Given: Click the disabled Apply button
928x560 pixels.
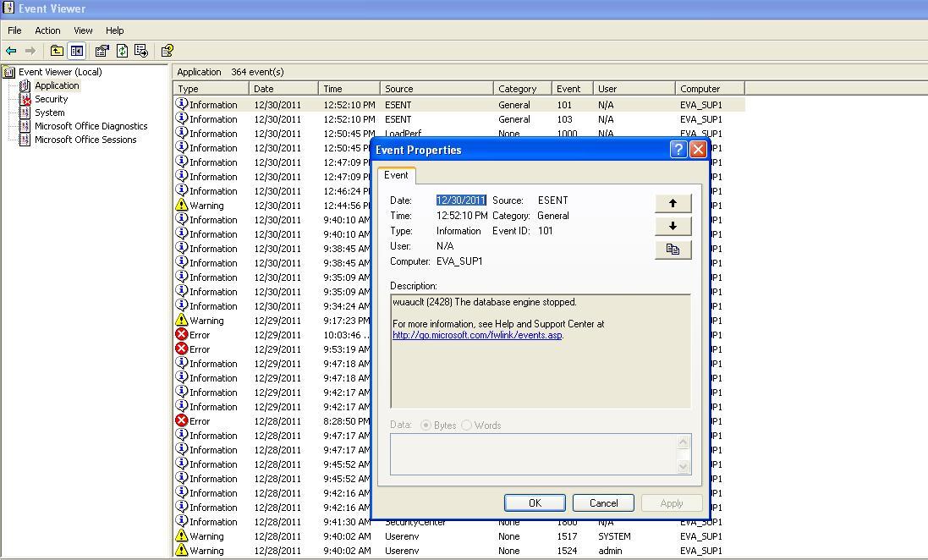Looking at the screenshot, I should 672,503.
